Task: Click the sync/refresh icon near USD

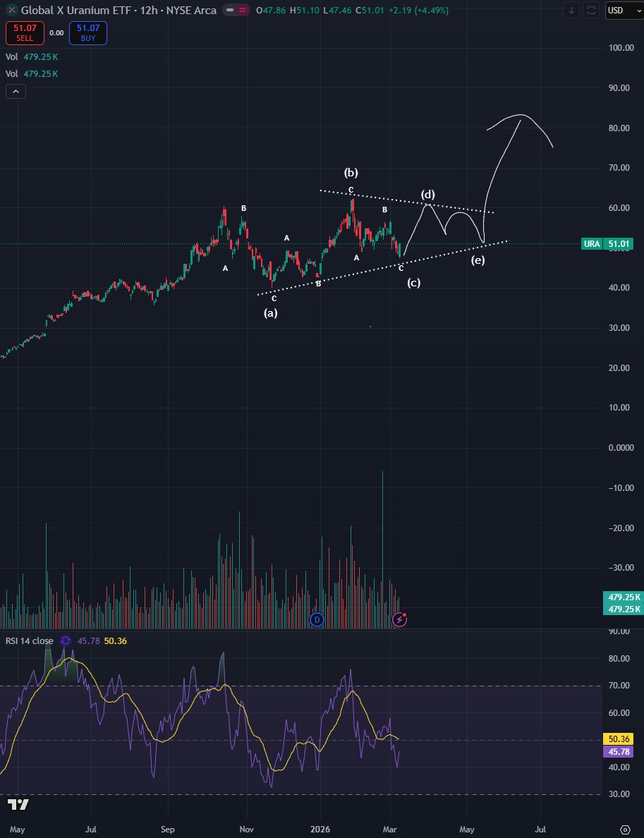Action: pos(591,10)
